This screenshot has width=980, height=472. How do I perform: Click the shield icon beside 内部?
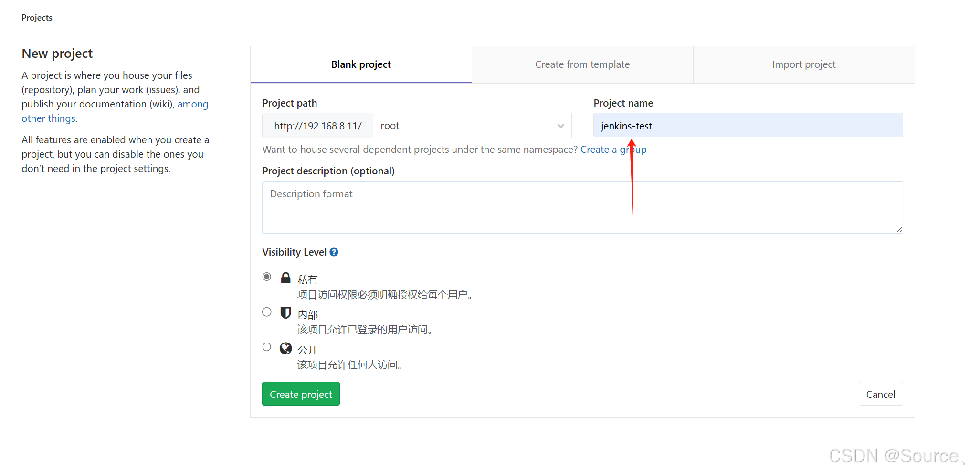(285, 313)
